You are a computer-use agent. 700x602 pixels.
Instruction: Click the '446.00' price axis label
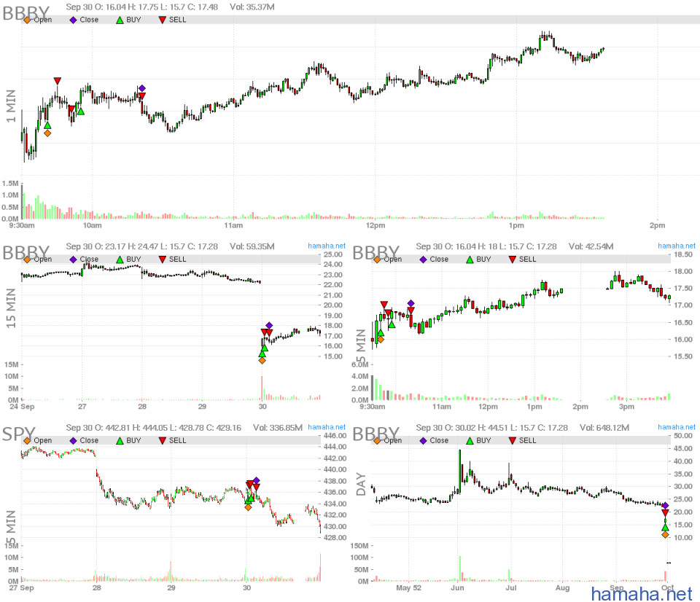coord(335,436)
